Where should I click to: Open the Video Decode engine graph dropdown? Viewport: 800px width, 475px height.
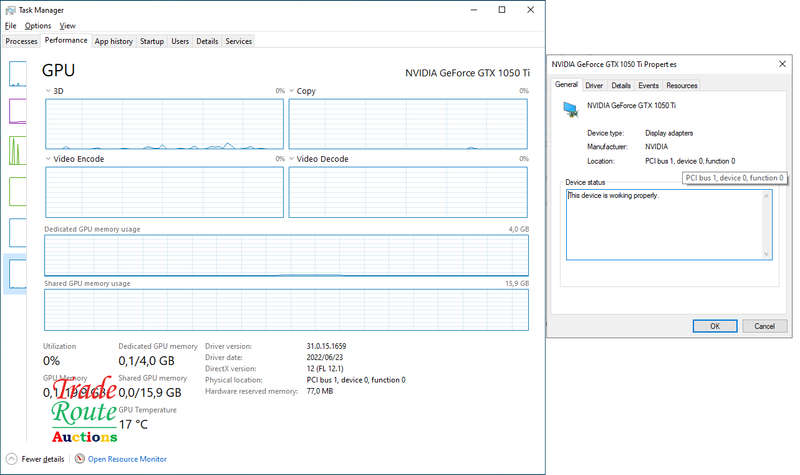click(x=292, y=159)
